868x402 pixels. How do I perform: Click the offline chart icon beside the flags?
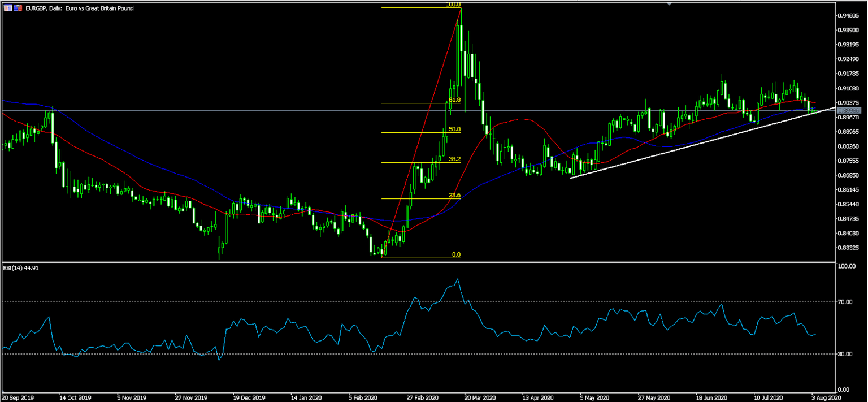click(17, 8)
